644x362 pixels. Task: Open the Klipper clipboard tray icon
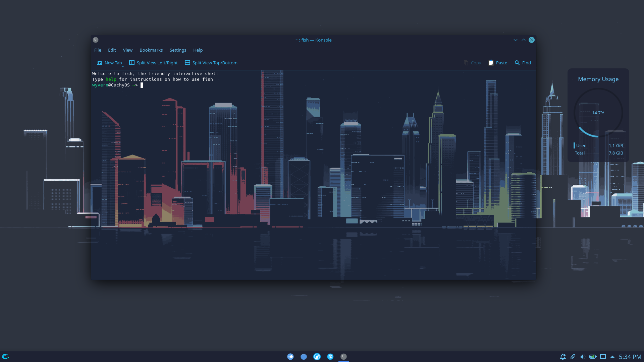click(x=573, y=357)
